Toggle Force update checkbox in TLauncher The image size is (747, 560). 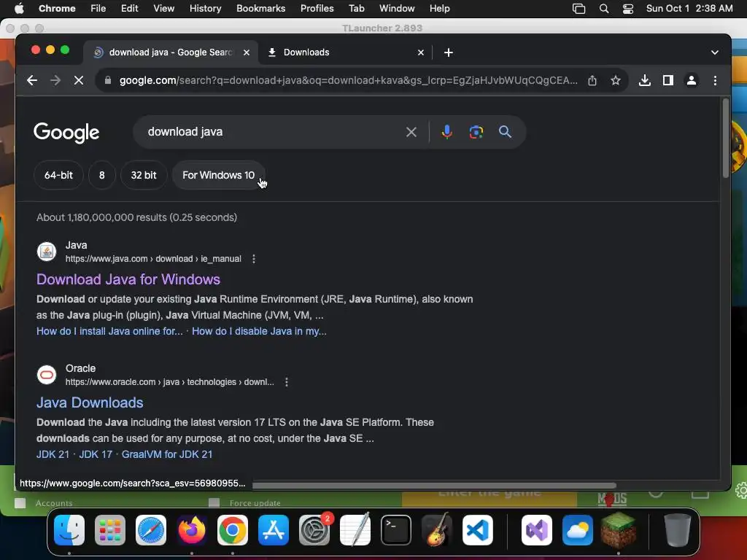pyautogui.click(x=214, y=503)
